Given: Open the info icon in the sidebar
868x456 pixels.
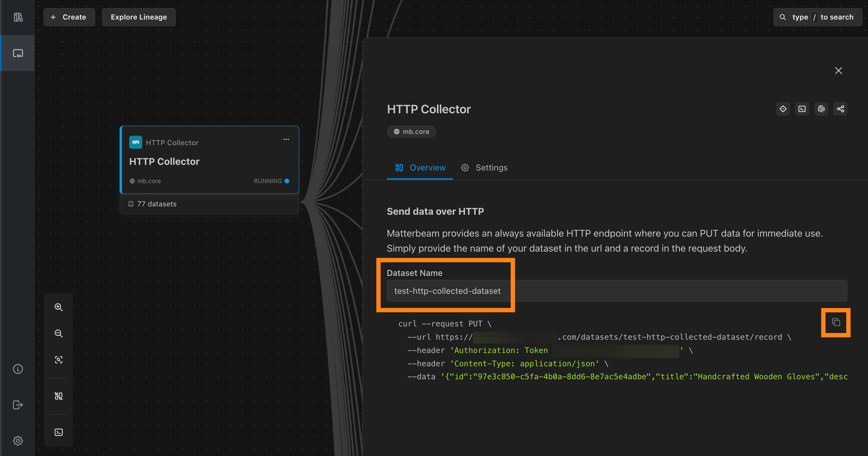Looking at the screenshot, I should [x=18, y=369].
